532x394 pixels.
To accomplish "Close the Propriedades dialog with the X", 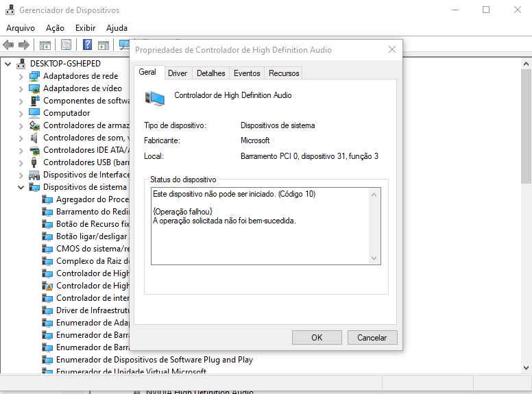I will pyautogui.click(x=392, y=49).
